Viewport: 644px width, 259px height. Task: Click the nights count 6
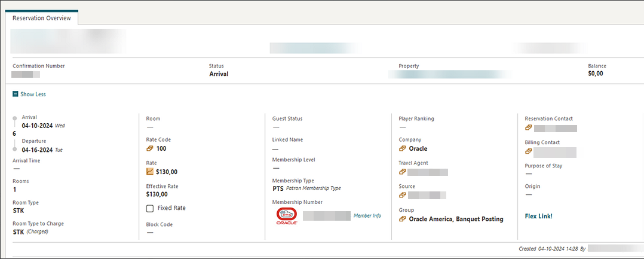(14, 133)
